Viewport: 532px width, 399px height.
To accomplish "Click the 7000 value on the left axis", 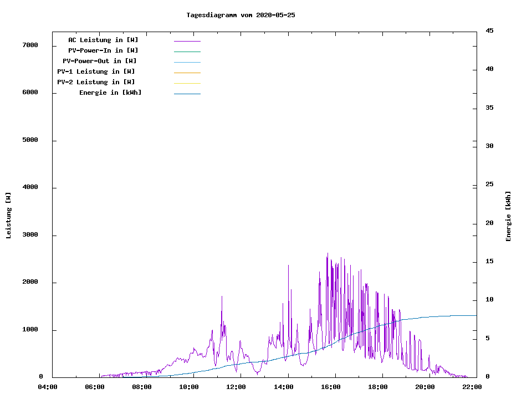I will pos(30,45).
